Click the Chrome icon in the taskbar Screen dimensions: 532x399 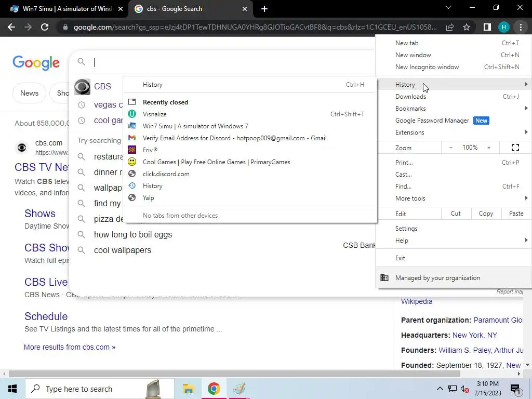pyautogui.click(x=214, y=389)
